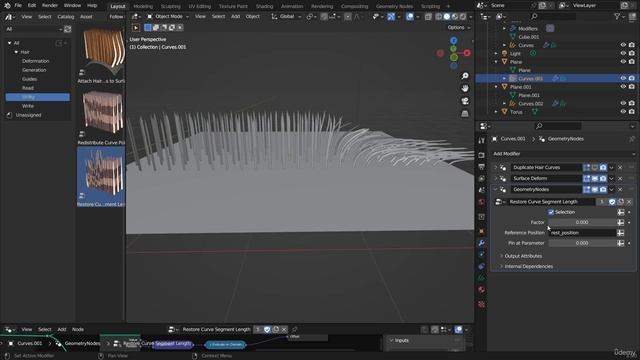Screen dimensions: 640x360
Task: Click pin icon in properties breadcrumb
Action: pyautogui.click(x=632, y=139)
